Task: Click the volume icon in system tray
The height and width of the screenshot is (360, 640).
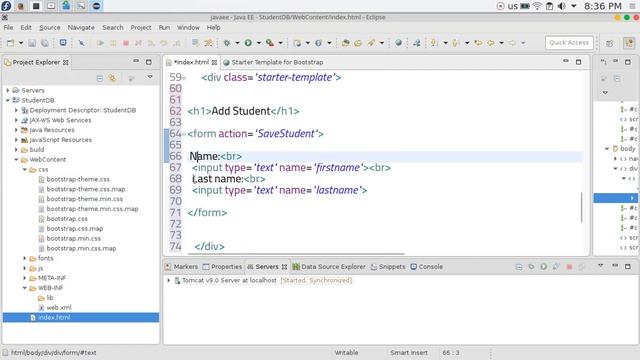Action: (562, 6)
